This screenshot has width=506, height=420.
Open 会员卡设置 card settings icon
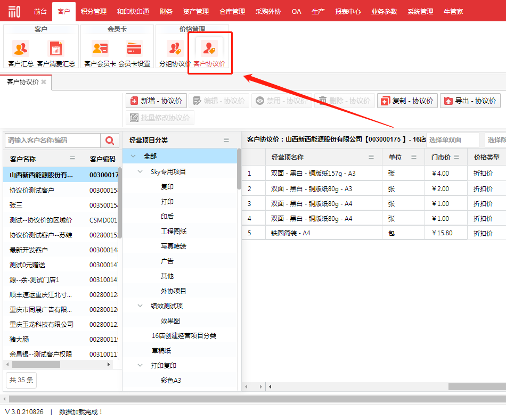pos(134,49)
